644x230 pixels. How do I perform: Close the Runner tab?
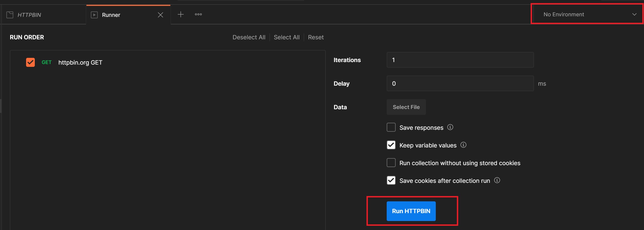coord(161,15)
